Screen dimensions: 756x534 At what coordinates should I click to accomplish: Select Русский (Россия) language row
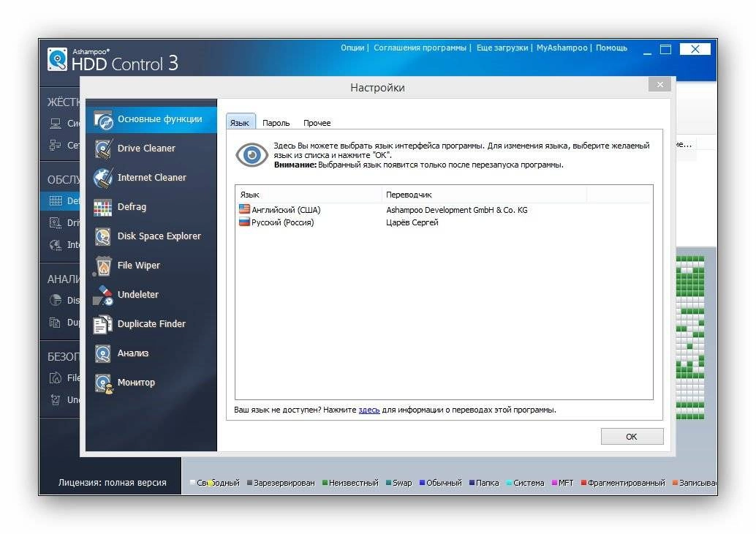point(444,222)
